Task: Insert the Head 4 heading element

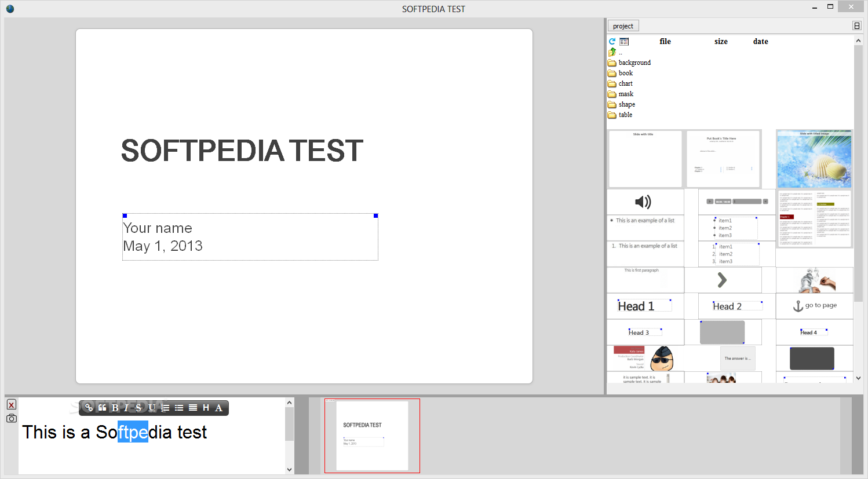Action: coord(814,332)
